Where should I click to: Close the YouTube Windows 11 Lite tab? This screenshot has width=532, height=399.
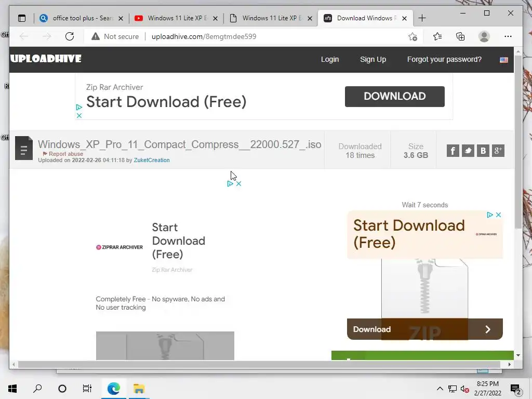click(x=216, y=19)
